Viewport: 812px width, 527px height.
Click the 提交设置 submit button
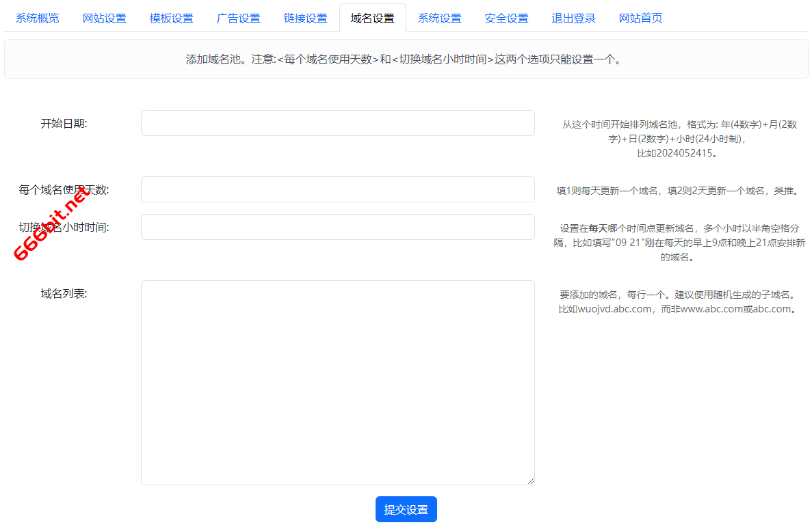(406, 509)
